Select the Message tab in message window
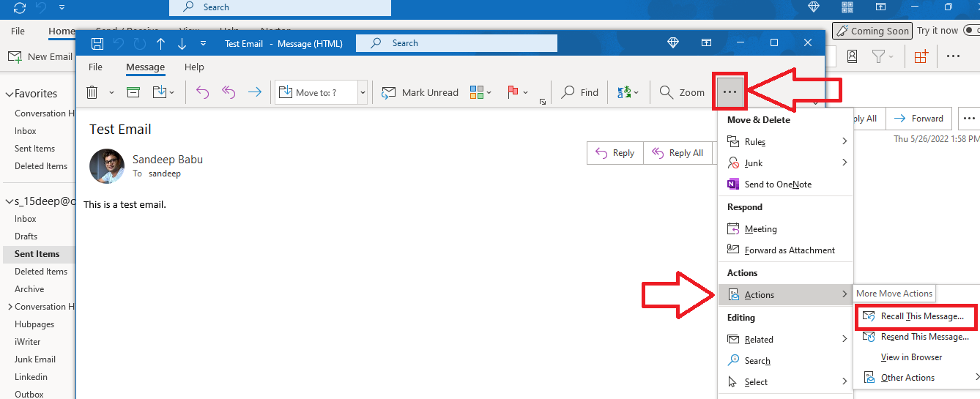This screenshot has height=399, width=980. click(145, 67)
